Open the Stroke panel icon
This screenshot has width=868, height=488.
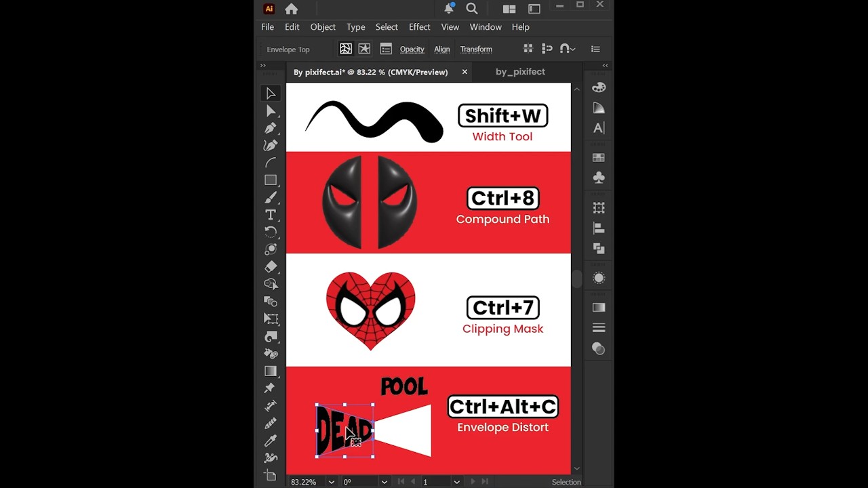(599, 328)
